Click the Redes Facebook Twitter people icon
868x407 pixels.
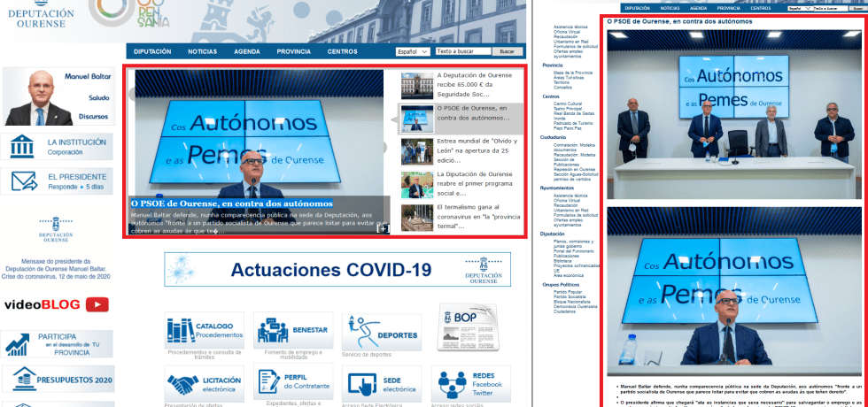[x=452, y=386]
